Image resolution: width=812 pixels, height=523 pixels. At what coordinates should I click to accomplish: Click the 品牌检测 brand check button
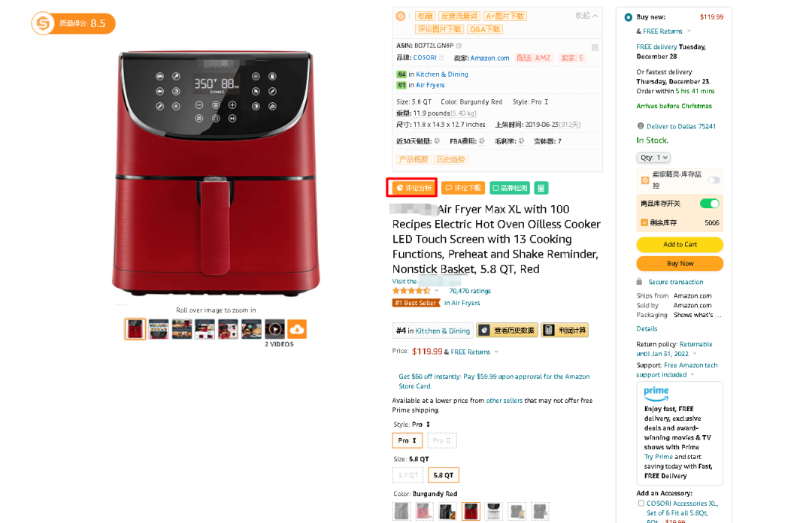pyautogui.click(x=510, y=188)
